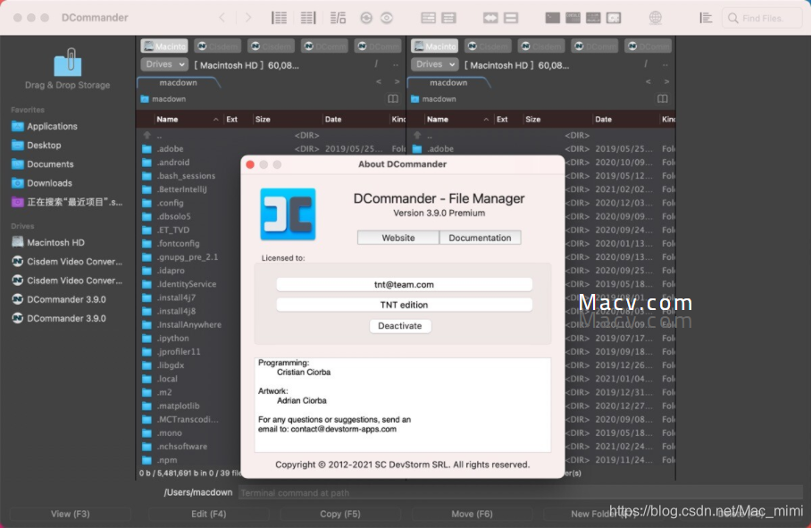The width and height of the screenshot is (812, 528).
Task: Focus the Terminal command at path field
Action: 521,493
